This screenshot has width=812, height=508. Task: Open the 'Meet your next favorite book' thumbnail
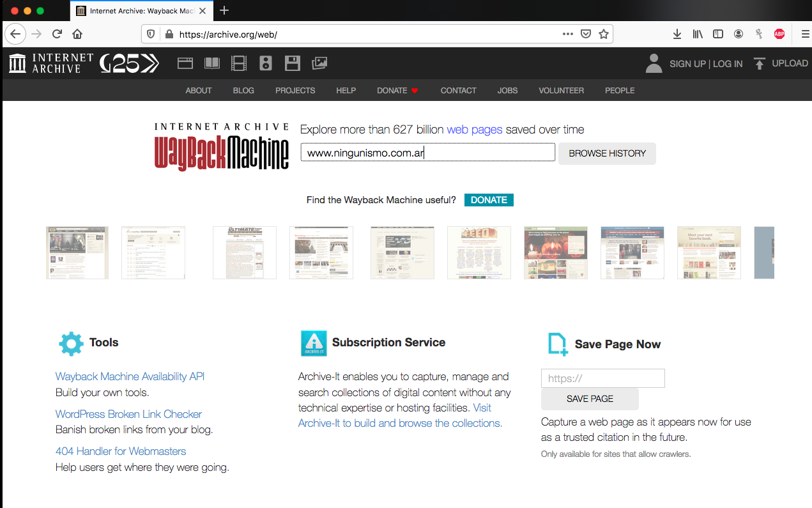709,252
